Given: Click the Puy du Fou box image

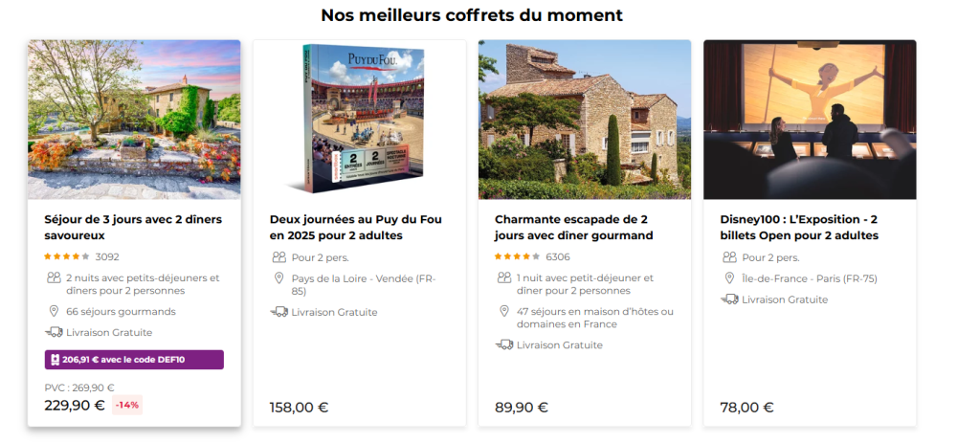Looking at the screenshot, I should point(360,120).
